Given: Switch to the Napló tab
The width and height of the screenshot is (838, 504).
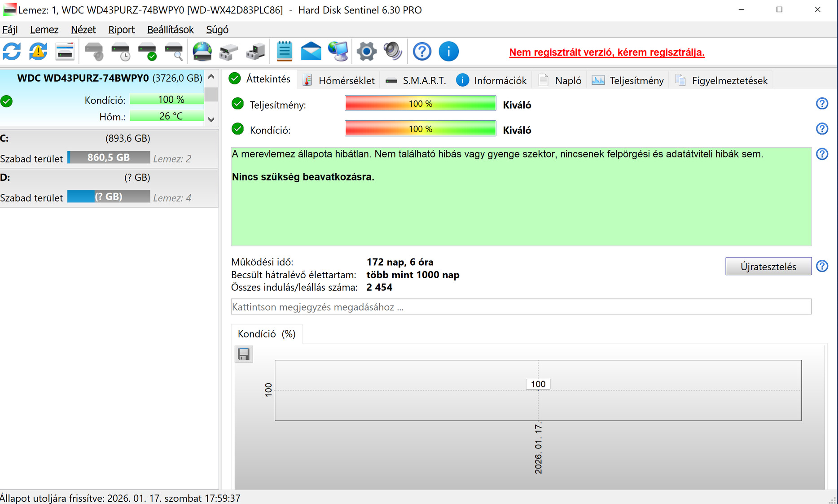Looking at the screenshot, I should [x=560, y=80].
